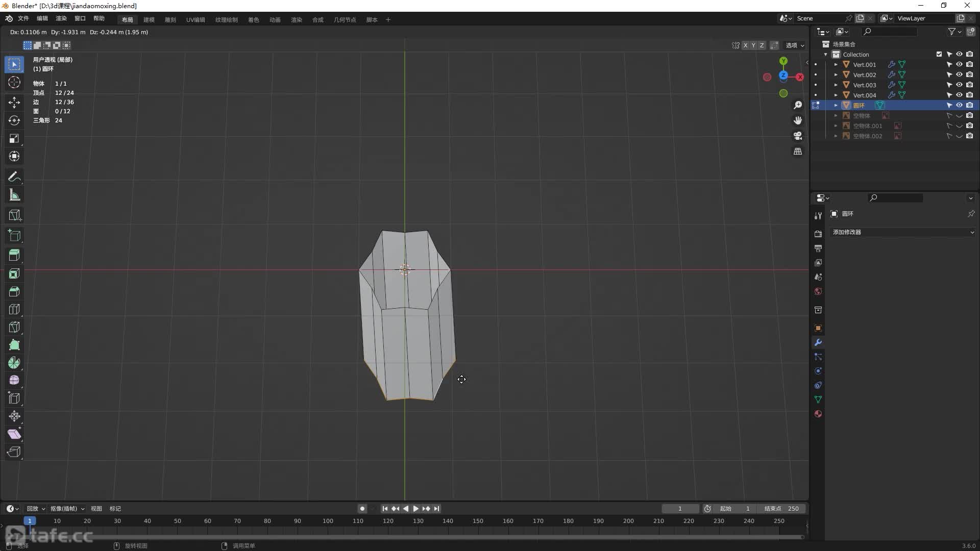Open the 帮助 menu
The height and width of the screenshot is (551, 980).
[99, 18]
